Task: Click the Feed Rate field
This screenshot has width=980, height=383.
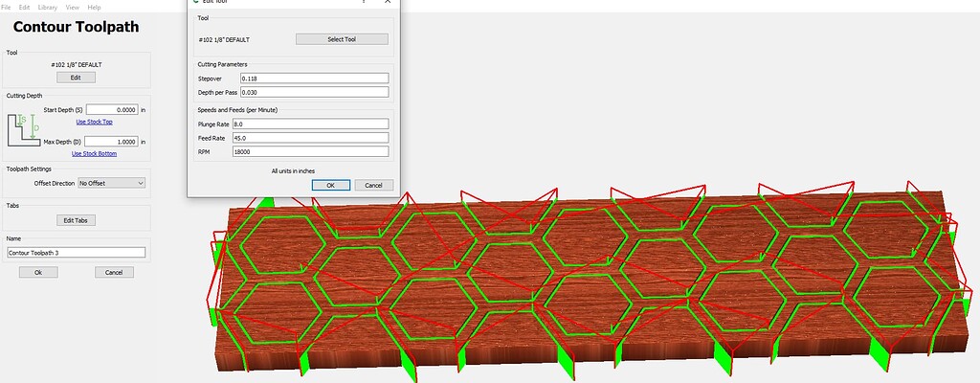Action: (x=311, y=138)
